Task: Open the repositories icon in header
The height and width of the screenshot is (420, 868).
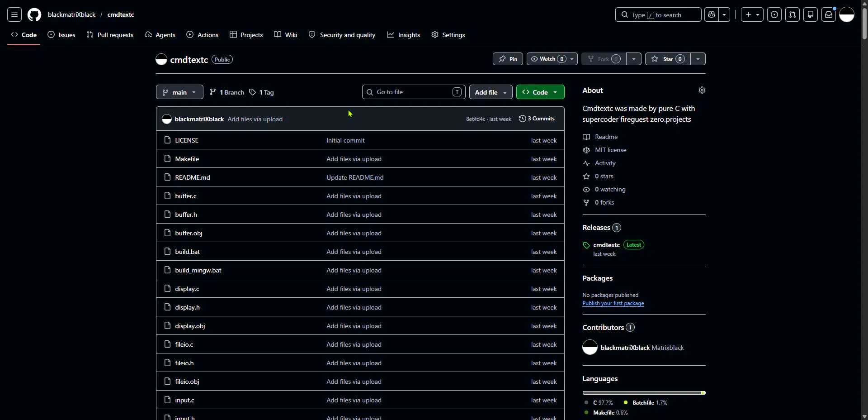Action: click(x=811, y=14)
